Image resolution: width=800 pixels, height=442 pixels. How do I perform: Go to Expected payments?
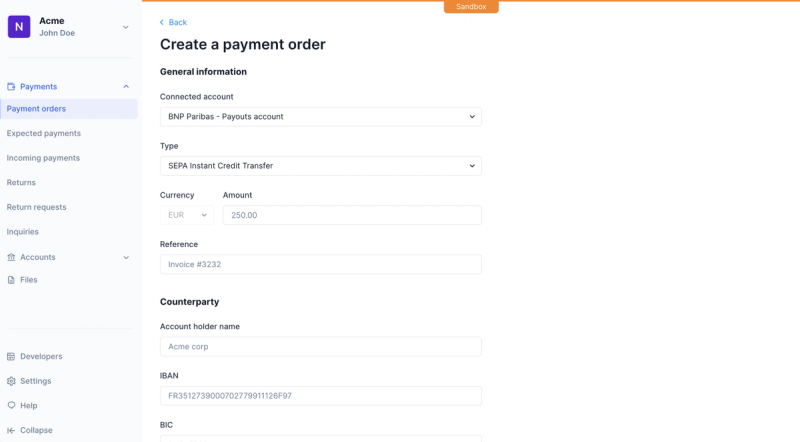coord(44,133)
